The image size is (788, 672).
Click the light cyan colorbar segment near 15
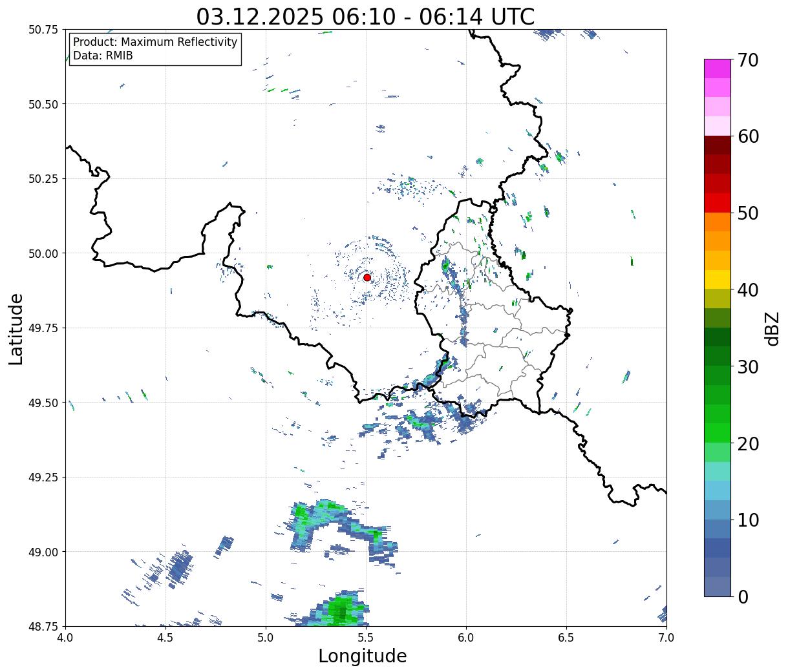[718, 471]
